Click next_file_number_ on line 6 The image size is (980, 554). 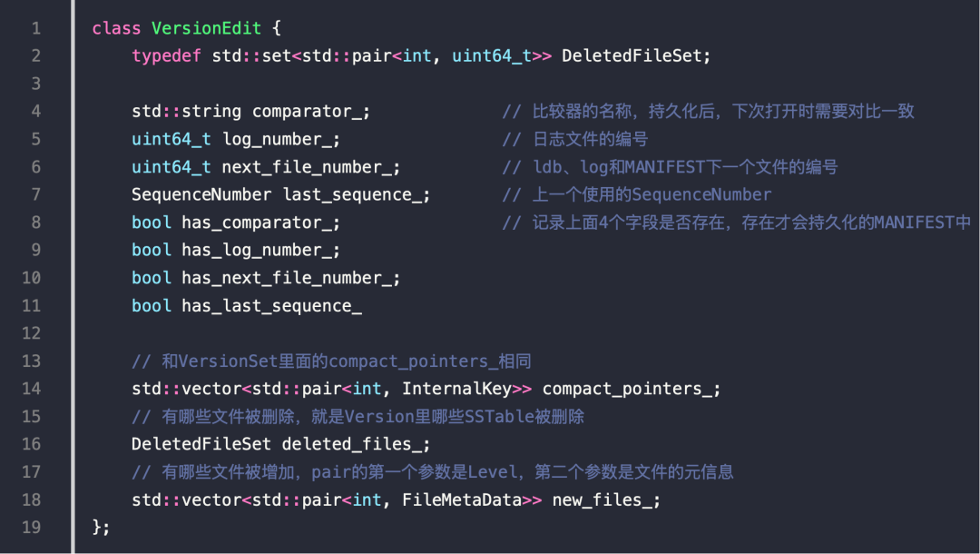[x=307, y=167]
